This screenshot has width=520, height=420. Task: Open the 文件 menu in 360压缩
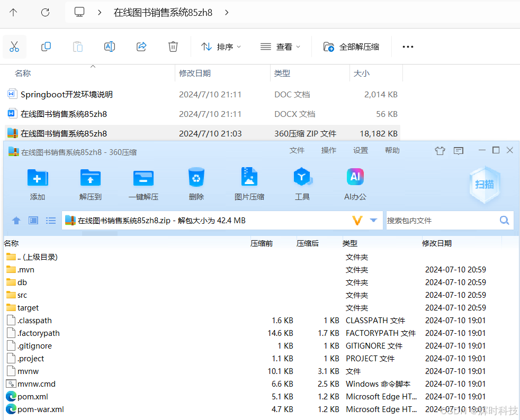(297, 150)
